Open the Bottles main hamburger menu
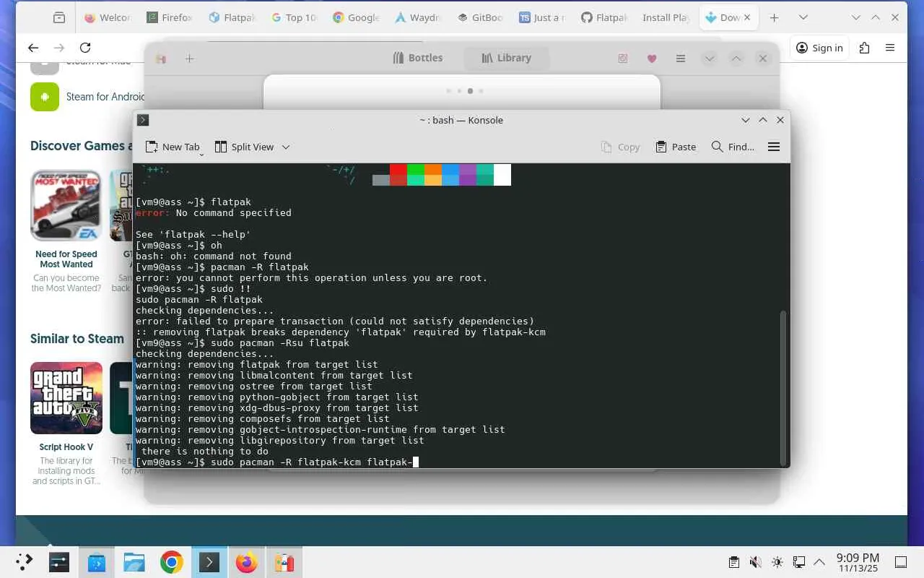 [680, 59]
